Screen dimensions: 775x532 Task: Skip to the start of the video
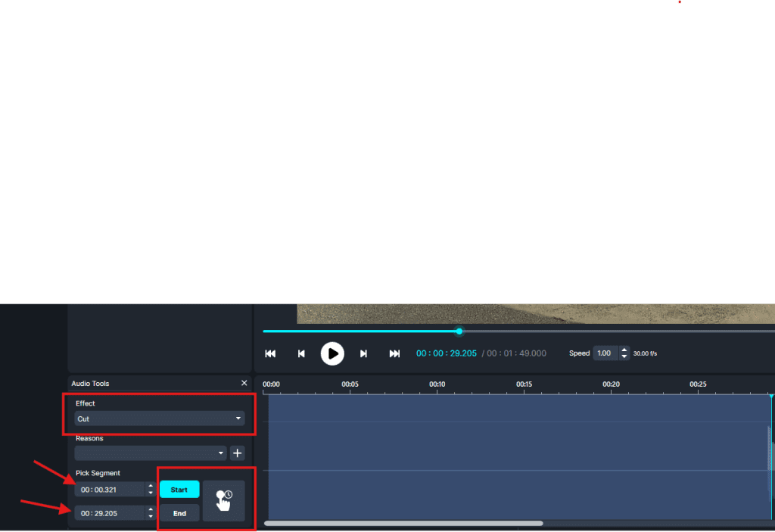pyautogui.click(x=270, y=353)
